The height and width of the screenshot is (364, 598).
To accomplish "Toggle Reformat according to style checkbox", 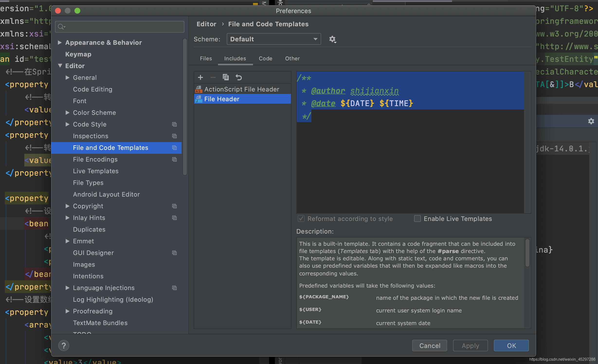I will pyautogui.click(x=301, y=218).
